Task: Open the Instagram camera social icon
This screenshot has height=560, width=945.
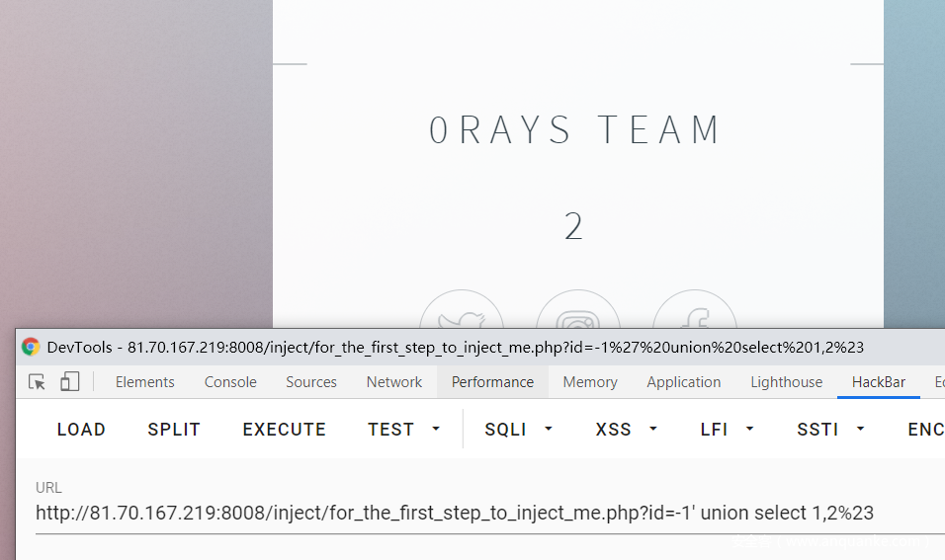Action: coord(578,309)
